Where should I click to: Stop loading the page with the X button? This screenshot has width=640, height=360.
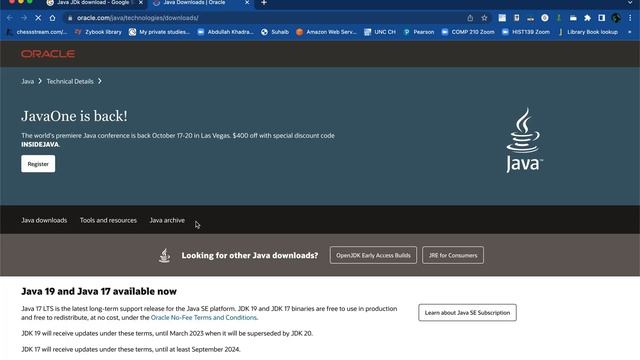pyautogui.click(x=38, y=18)
